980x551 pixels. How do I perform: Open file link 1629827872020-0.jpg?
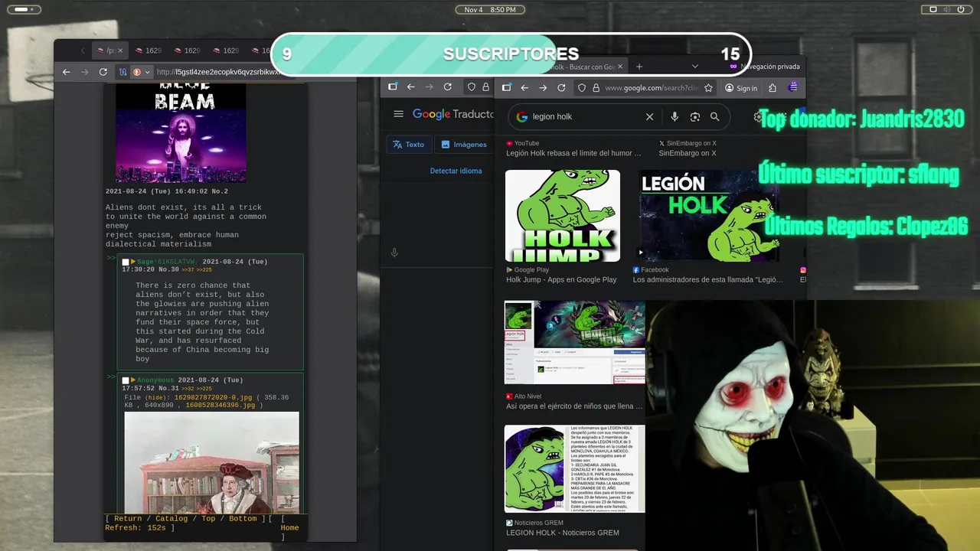click(x=213, y=398)
